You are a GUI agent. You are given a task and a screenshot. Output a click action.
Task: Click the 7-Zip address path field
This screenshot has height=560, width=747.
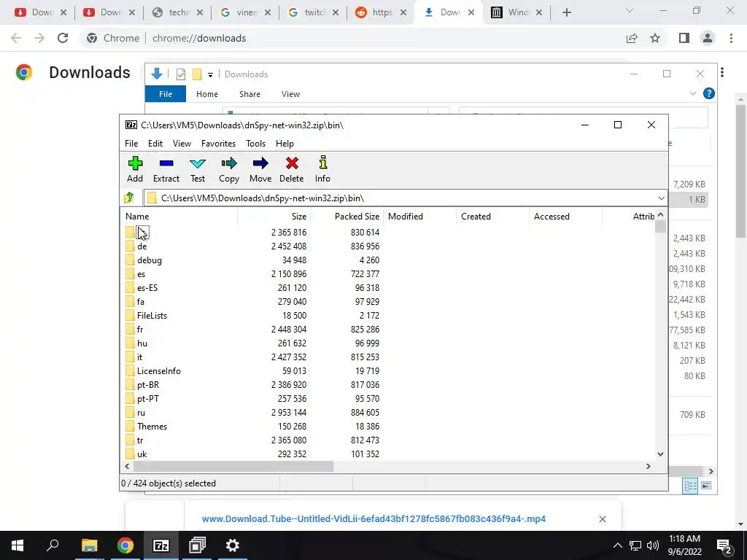pyautogui.click(x=400, y=198)
